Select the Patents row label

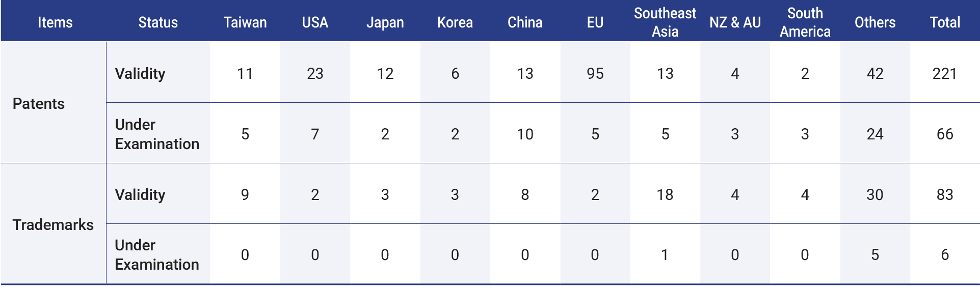[39, 104]
